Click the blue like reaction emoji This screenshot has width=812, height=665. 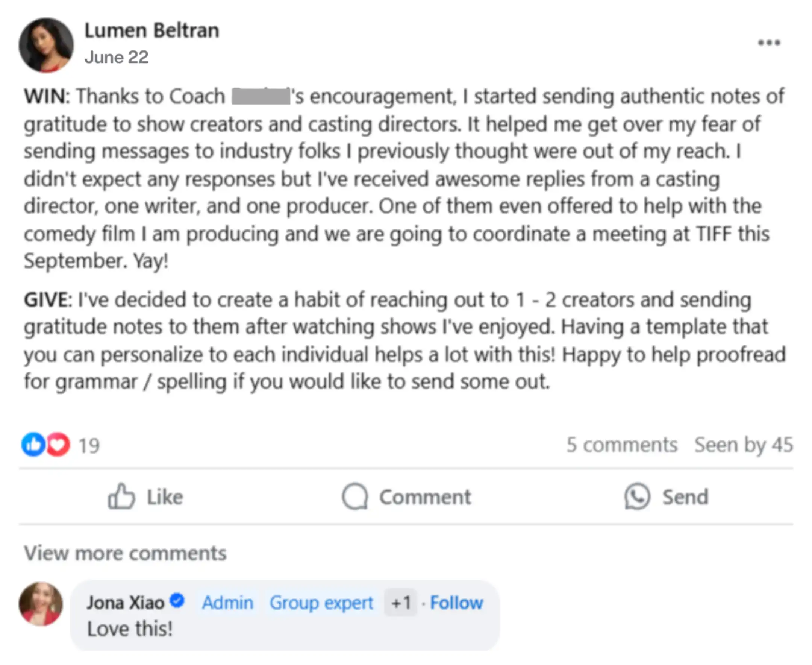pos(34,444)
